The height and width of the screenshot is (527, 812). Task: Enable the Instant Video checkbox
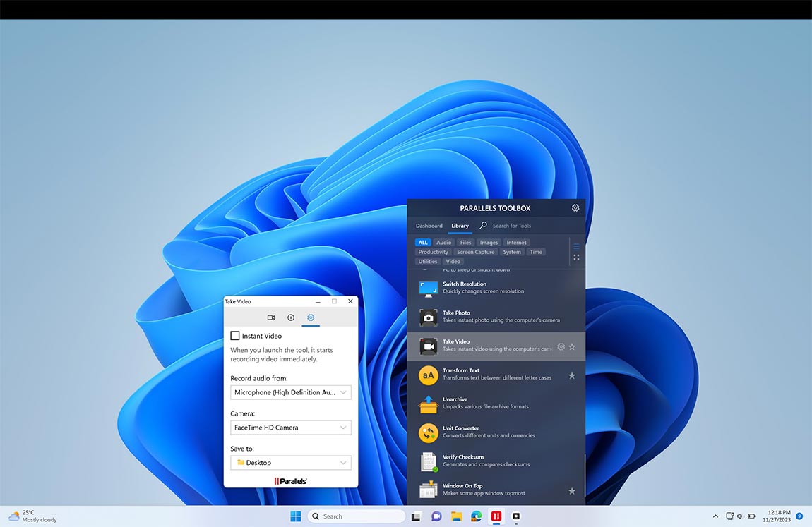(x=235, y=336)
